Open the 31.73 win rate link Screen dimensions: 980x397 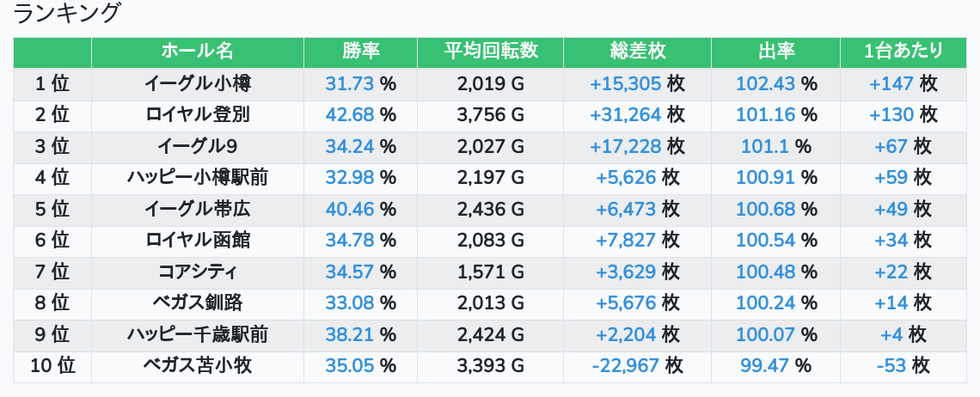click(x=350, y=83)
